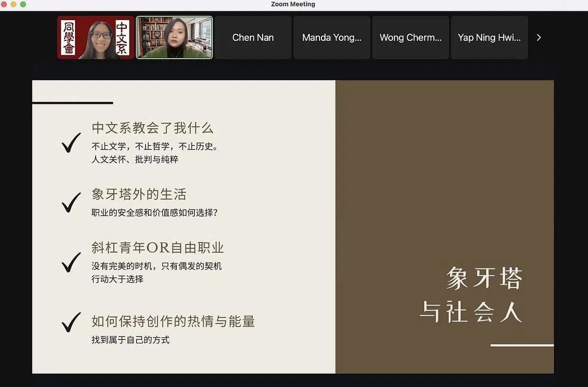588x387 pixels.
Task: Click the green full-screen traffic light button
Action: [23, 4]
